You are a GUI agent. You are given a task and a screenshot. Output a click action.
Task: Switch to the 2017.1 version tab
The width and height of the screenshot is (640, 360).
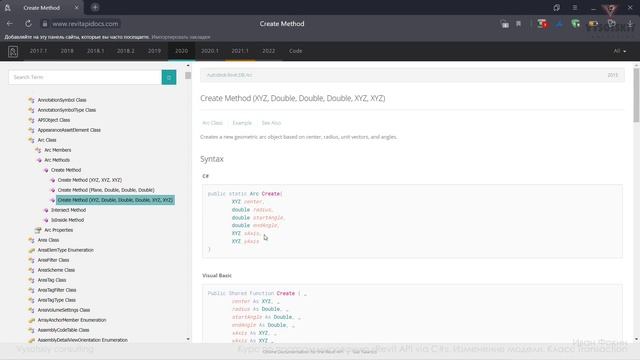[38, 51]
